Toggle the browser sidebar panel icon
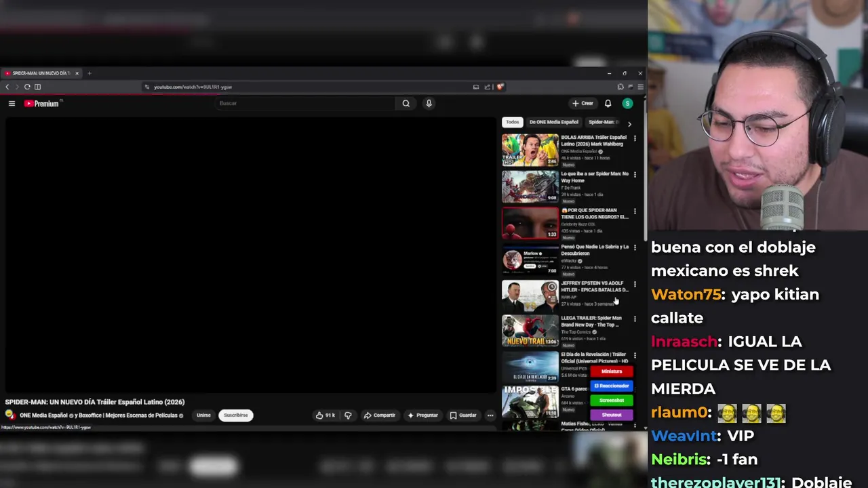The width and height of the screenshot is (868, 488). (37, 87)
